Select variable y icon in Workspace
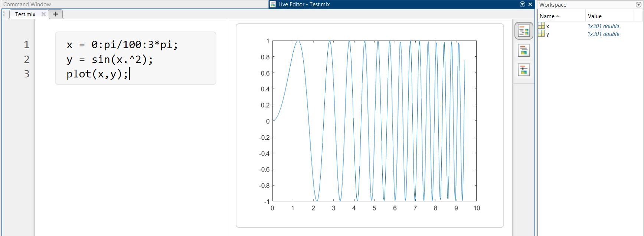The width and height of the screenshot is (644, 236). [541, 34]
